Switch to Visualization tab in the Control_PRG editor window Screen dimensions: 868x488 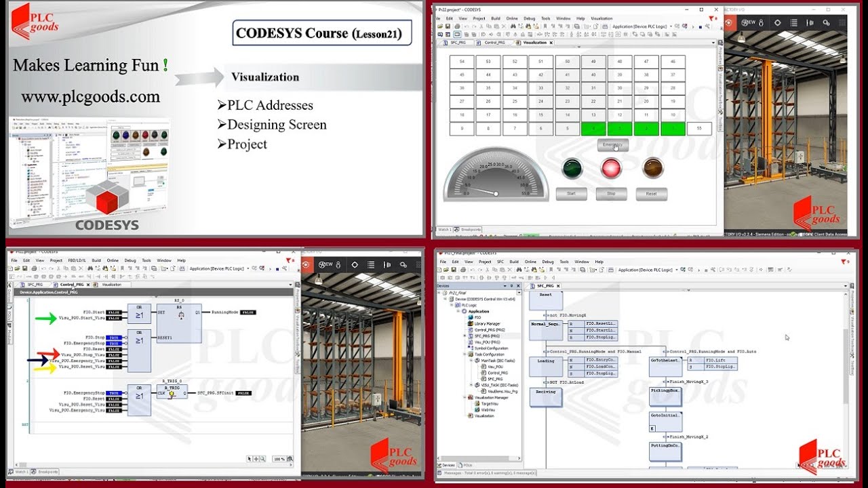(x=112, y=285)
